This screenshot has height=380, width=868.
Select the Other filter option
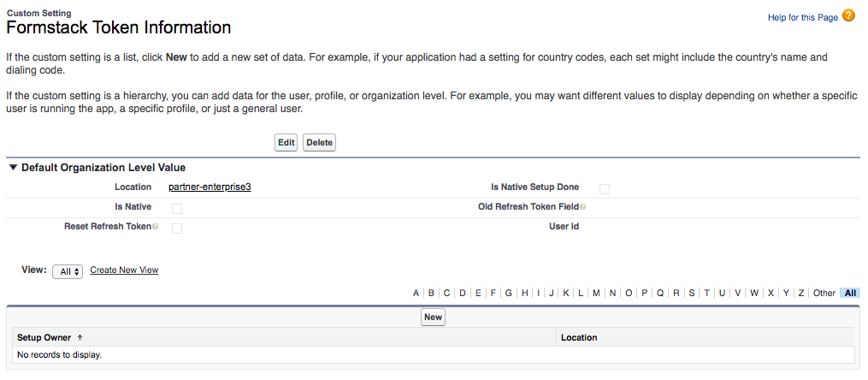coord(824,293)
